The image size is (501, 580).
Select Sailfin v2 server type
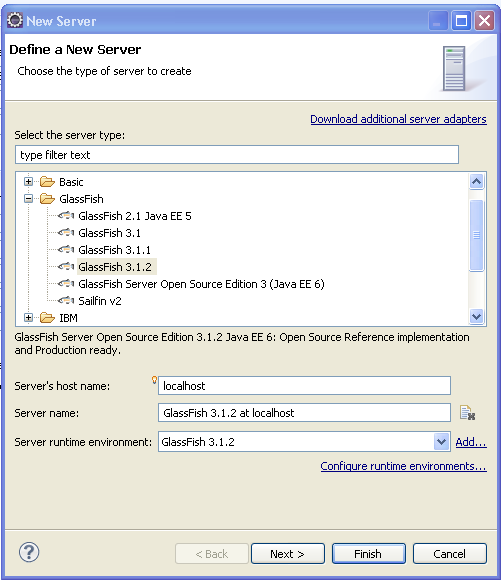(x=100, y=301)
